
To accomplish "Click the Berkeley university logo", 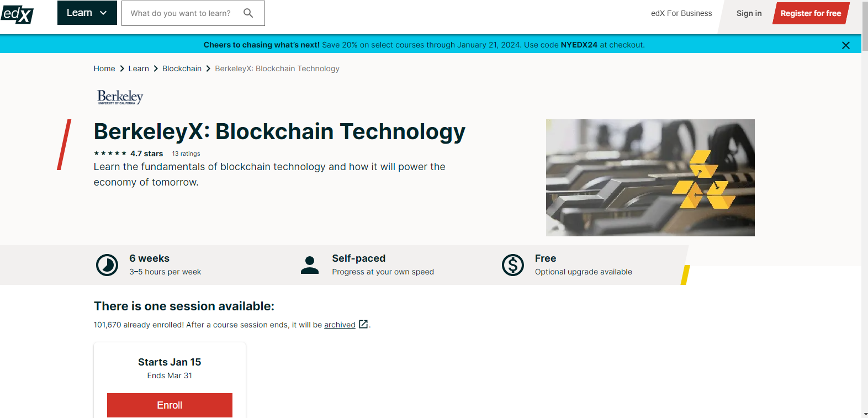I will tap(120, 97).
